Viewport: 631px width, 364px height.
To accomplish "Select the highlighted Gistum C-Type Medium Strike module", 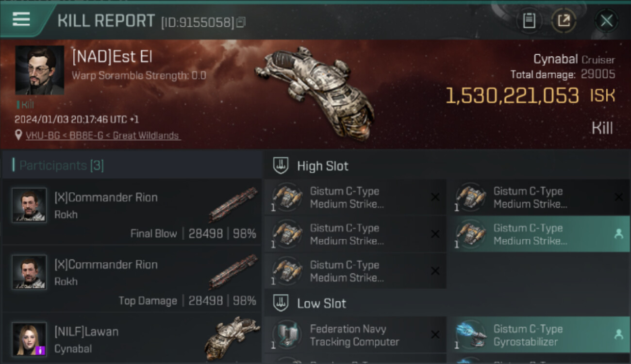I will point(539,234).
